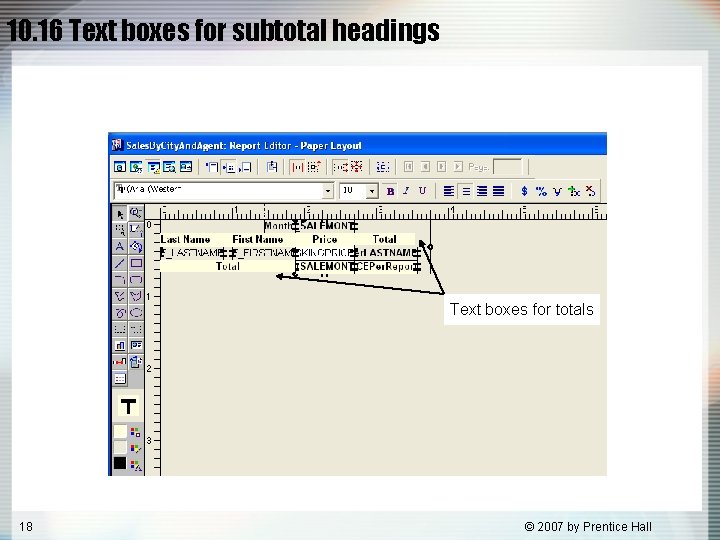Screen dimensions: 720x540
Task: Select the Trailer Section icon
Action: [245, 167]
